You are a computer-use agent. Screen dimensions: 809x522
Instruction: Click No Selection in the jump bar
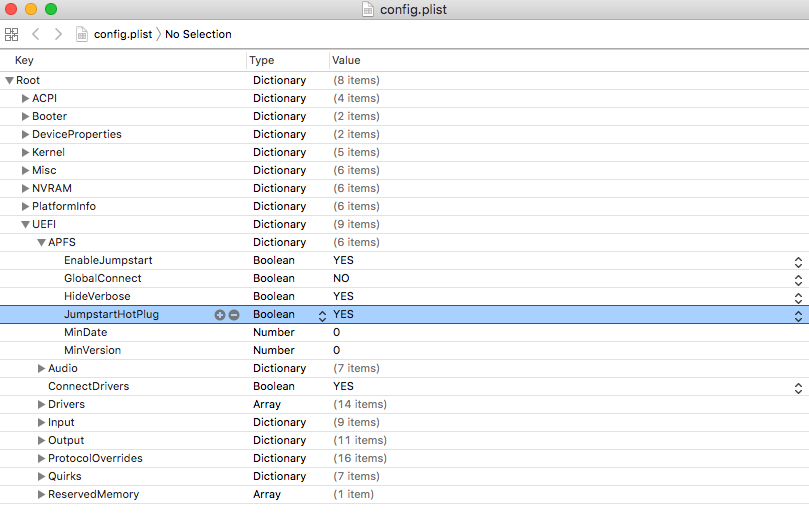coord(198,34)
